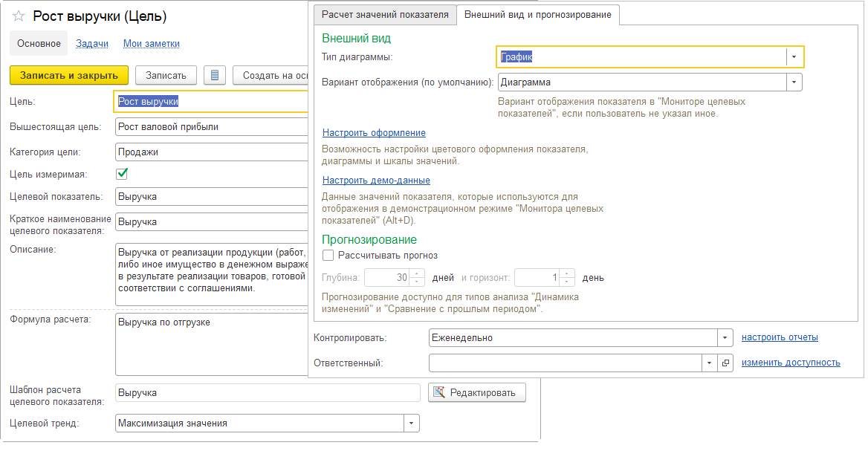Open the Целевой тренд dropdown
868x451 pixels.
tap(412, 423)
